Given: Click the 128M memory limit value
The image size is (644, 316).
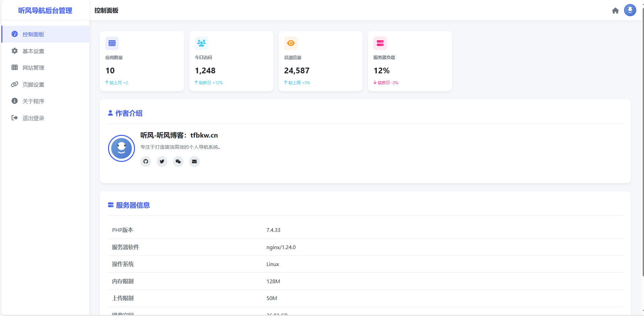Looking at the screenshot, I should point(273,281).
